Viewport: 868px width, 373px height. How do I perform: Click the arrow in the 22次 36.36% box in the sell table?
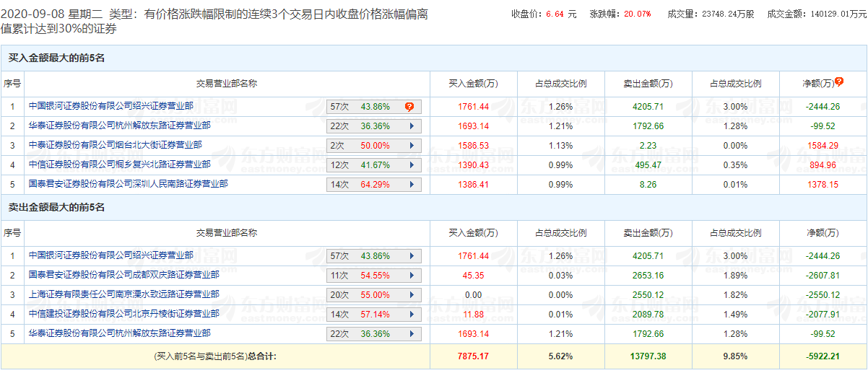412,334
